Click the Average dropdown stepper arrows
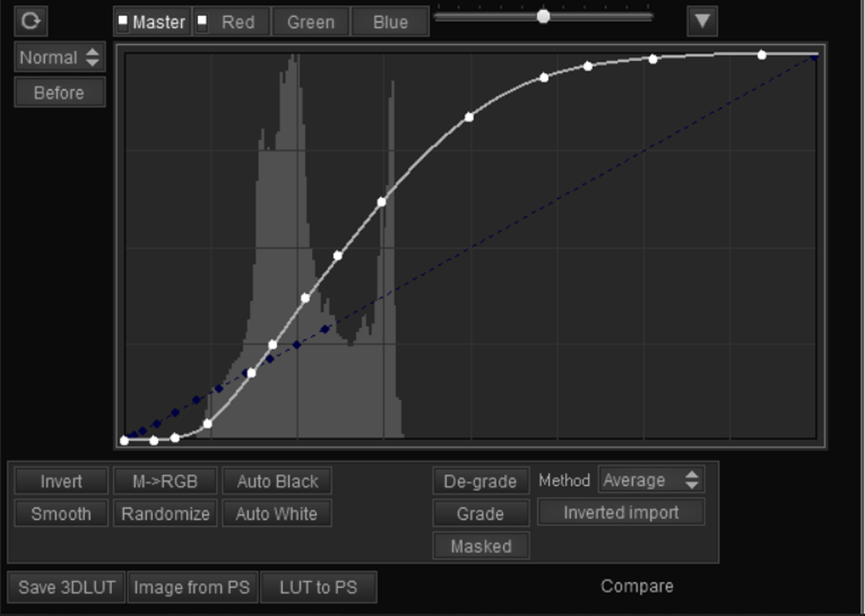Image resolution: width=865 pixels, height=616 pixels. 692,480
